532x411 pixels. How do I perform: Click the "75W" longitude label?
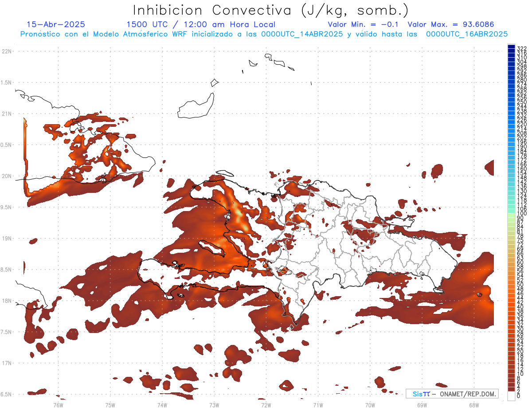point(110,404)
